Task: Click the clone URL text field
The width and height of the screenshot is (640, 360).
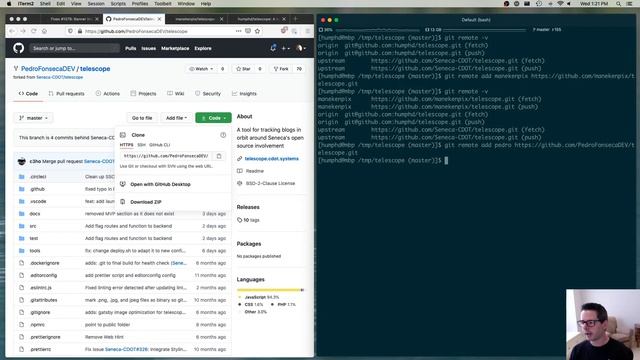Action: 167,156
